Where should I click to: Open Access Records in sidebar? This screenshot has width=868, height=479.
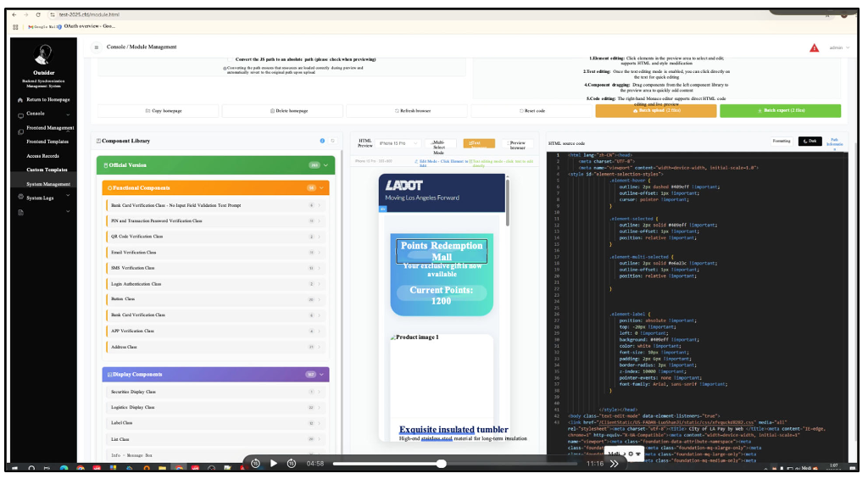[x=42, y=156]
